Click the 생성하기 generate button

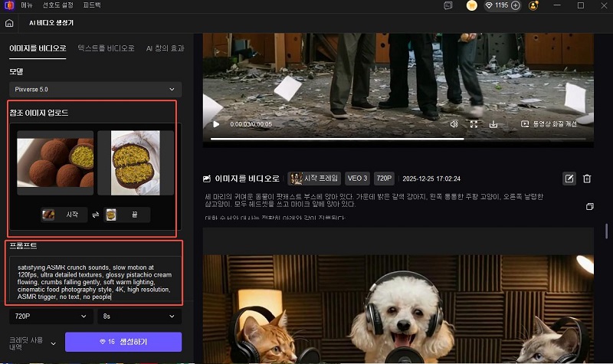123,342
